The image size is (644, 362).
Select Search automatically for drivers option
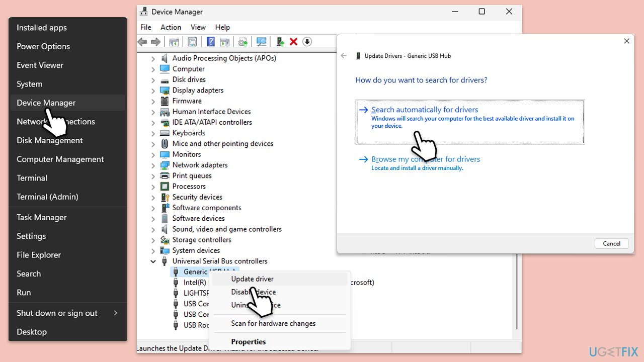point(470,122)
